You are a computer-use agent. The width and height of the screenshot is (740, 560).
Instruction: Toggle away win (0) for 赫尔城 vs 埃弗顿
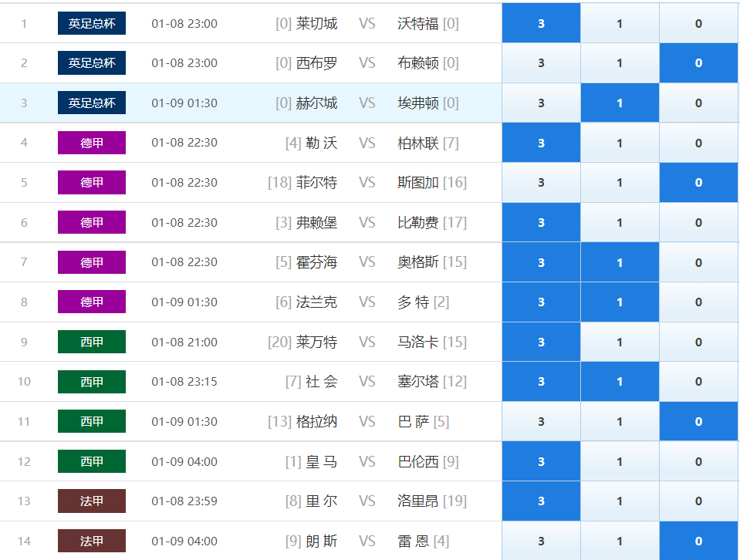click(698, 103)
